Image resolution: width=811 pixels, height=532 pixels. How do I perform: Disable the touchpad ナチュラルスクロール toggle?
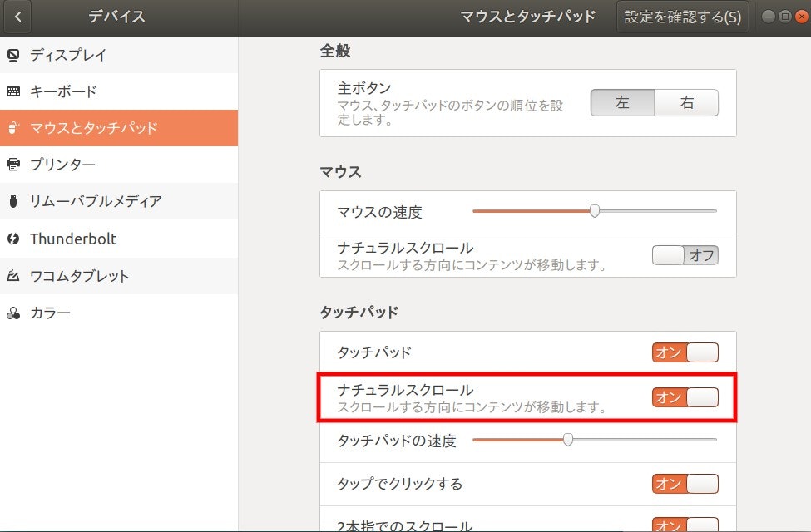pos(684,397)
